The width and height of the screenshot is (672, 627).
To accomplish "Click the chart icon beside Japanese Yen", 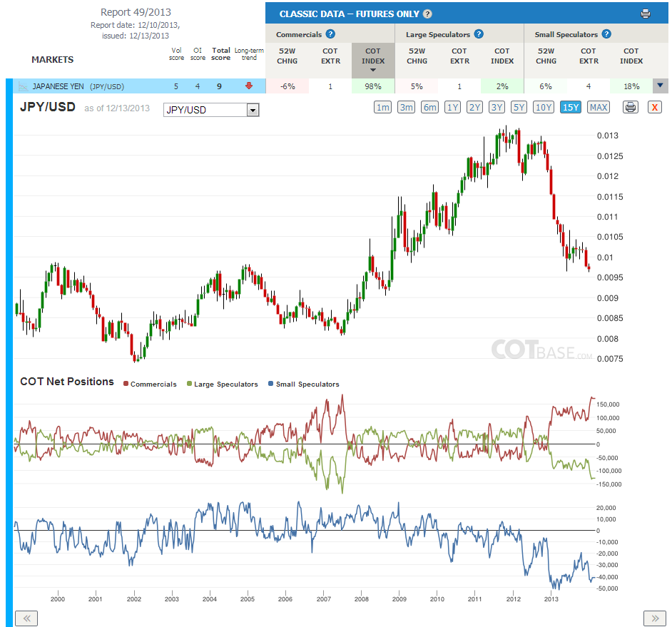I will [x=23, y=86].
